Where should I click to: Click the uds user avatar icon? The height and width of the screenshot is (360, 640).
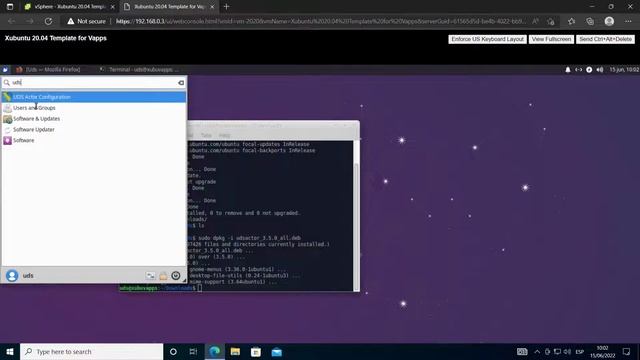click(12, 276)
